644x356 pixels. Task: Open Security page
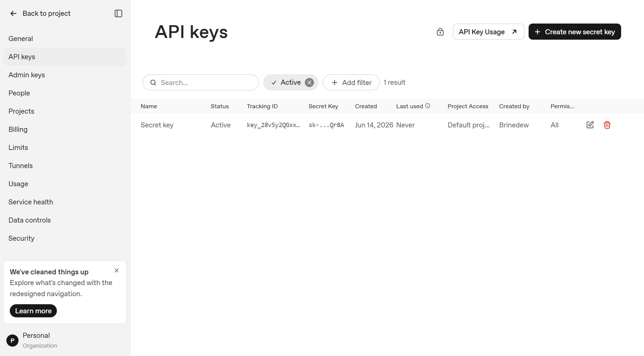[x=65, y=238]
